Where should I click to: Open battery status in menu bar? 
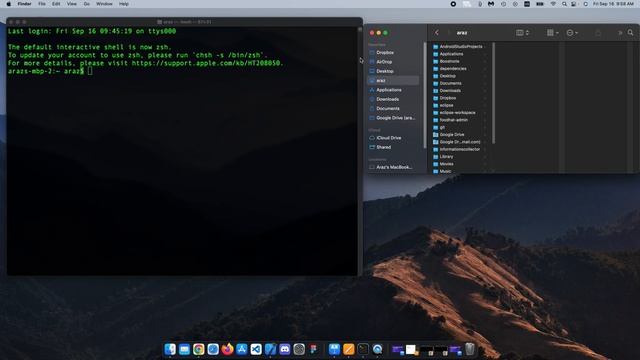tap(540, 4)
